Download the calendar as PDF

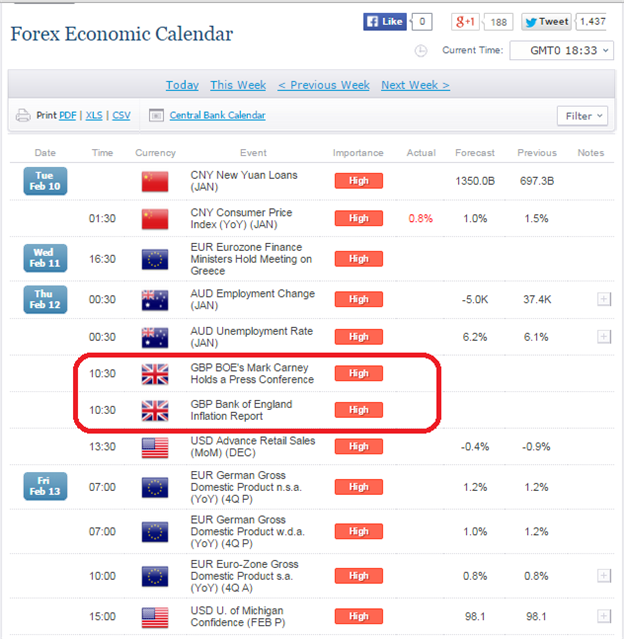click(68, 116)
